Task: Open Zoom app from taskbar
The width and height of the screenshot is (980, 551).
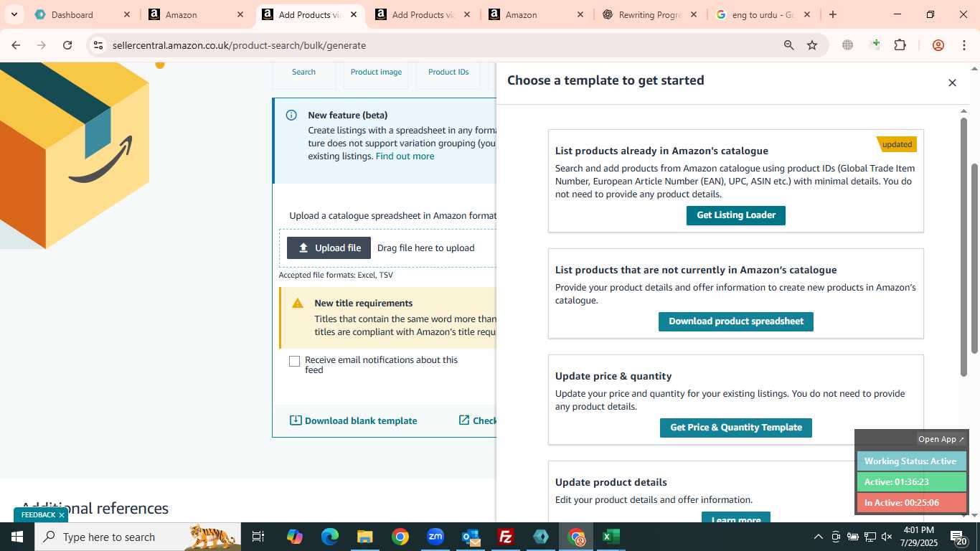Action: coord(435,537)
